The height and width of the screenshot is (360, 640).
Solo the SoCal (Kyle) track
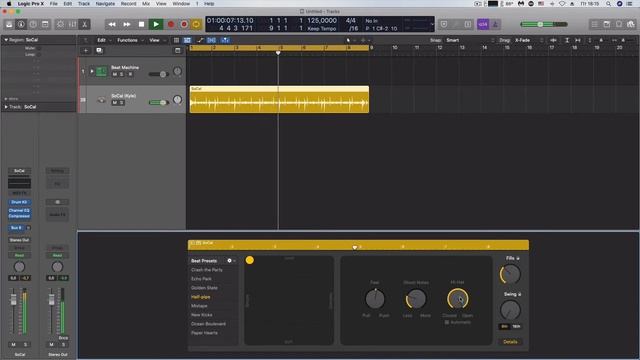[x=122, y=102]
